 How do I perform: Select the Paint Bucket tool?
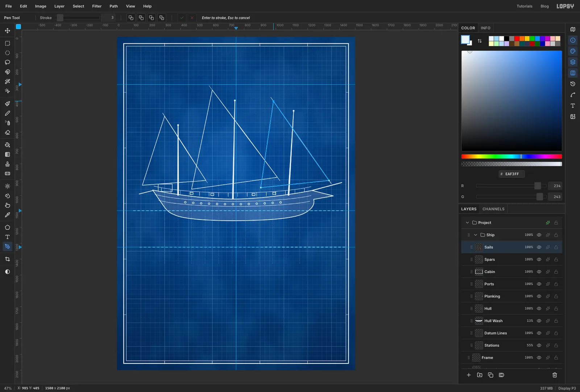tap(7, 145)
